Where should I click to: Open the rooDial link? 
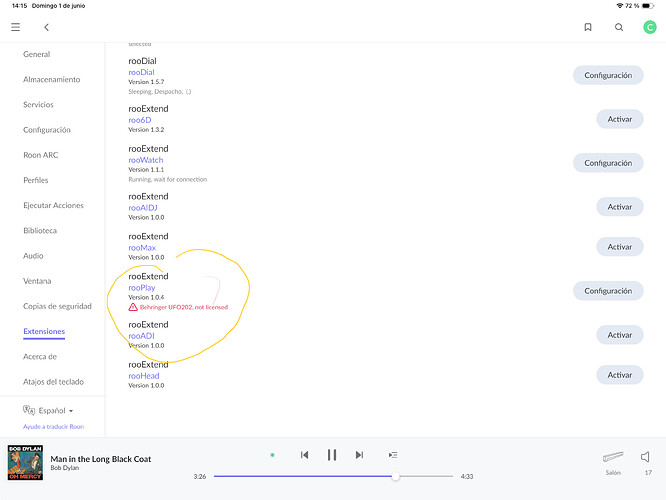(x=141, y=72)
